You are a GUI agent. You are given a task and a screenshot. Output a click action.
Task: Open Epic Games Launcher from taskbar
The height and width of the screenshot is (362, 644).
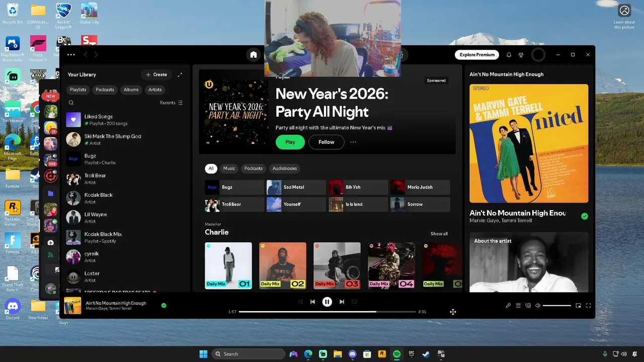411,354
